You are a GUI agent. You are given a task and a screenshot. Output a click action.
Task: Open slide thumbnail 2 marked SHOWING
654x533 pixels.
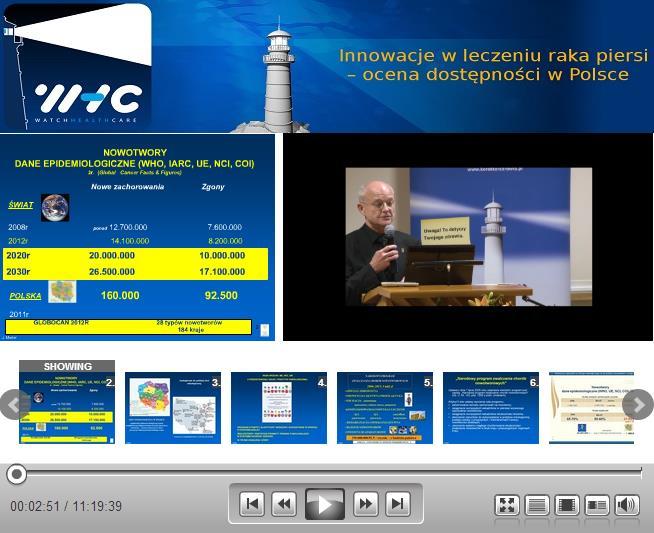pyautogui.click(x=67, y=402)
